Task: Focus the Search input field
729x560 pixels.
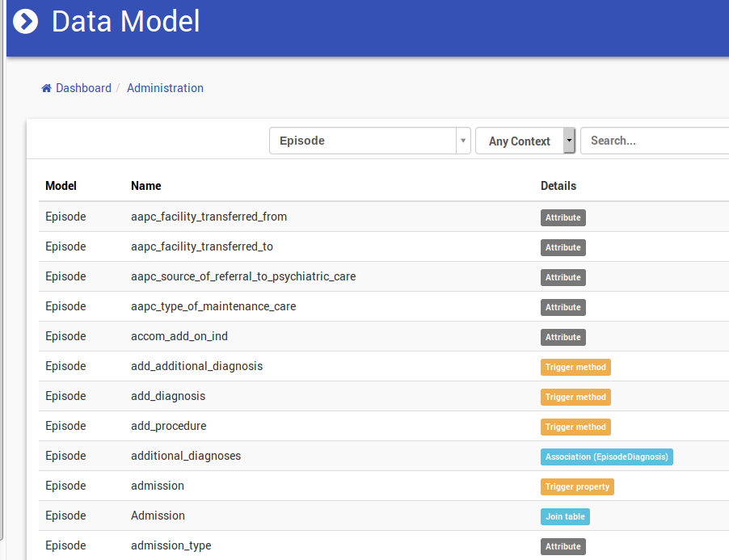Action: tap(655, 141)
